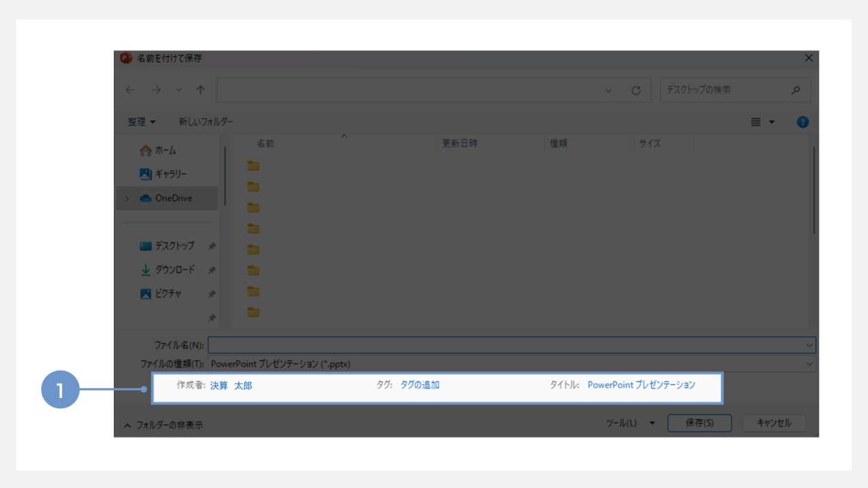Click the Forward navigation arrow
This screenshot has height=488, width=868.
point(156,90)
